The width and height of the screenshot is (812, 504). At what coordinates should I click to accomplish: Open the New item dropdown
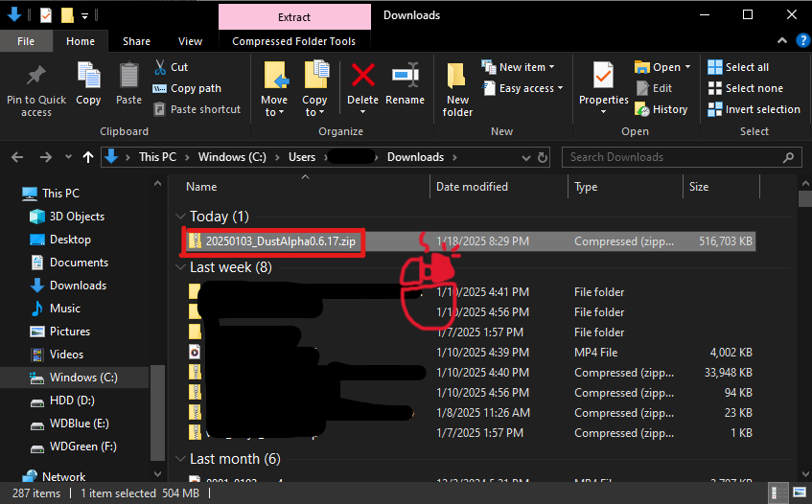click(x=518, y=67)
